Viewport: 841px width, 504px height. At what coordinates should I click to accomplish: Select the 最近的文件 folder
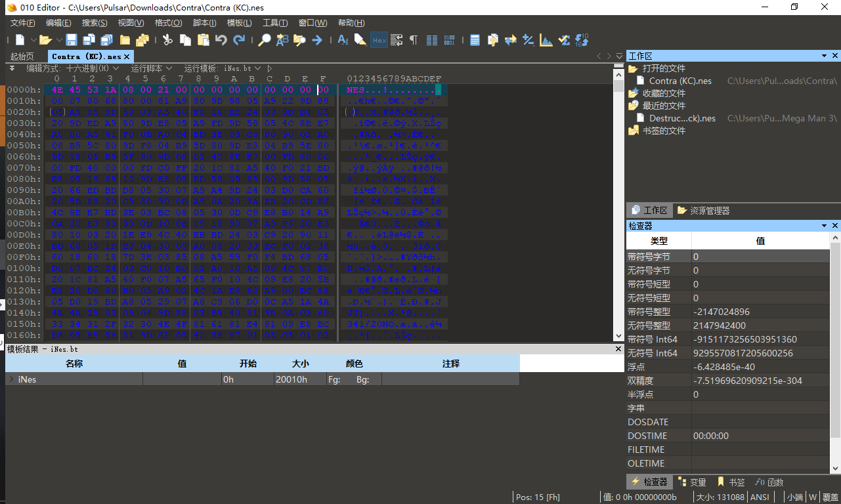(663, 106)
